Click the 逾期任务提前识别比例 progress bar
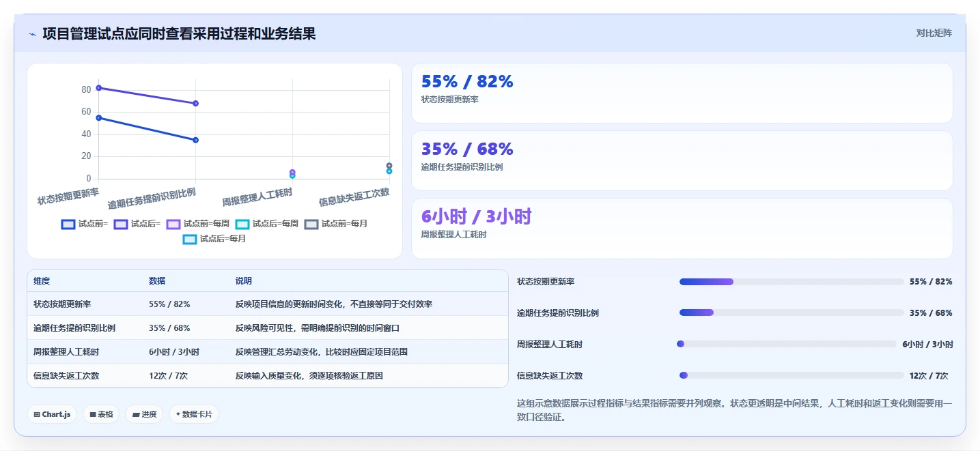Viewport: 980px width, 451px height. tap(792, 312)
